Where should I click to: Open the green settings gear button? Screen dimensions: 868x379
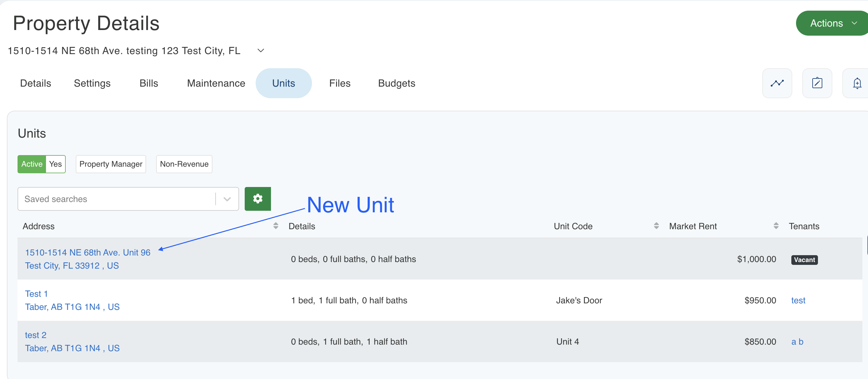pos(258,199)
